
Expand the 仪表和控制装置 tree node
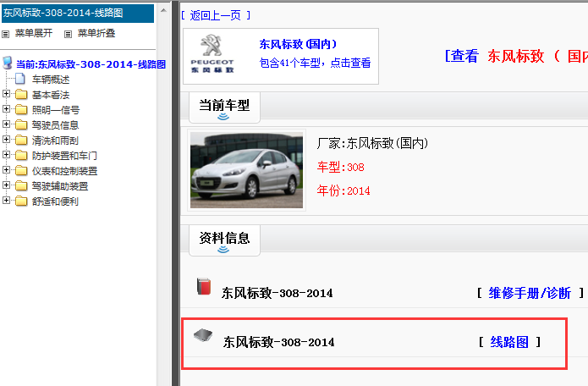(6, 170)
